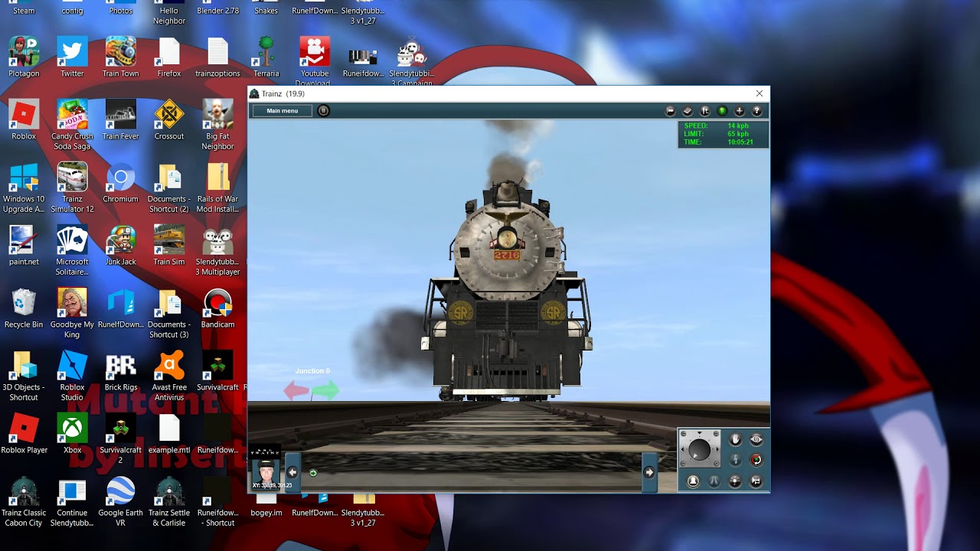
Task: Open the Bandicam desktop shortcut
Action: click(x=217, y=308)
